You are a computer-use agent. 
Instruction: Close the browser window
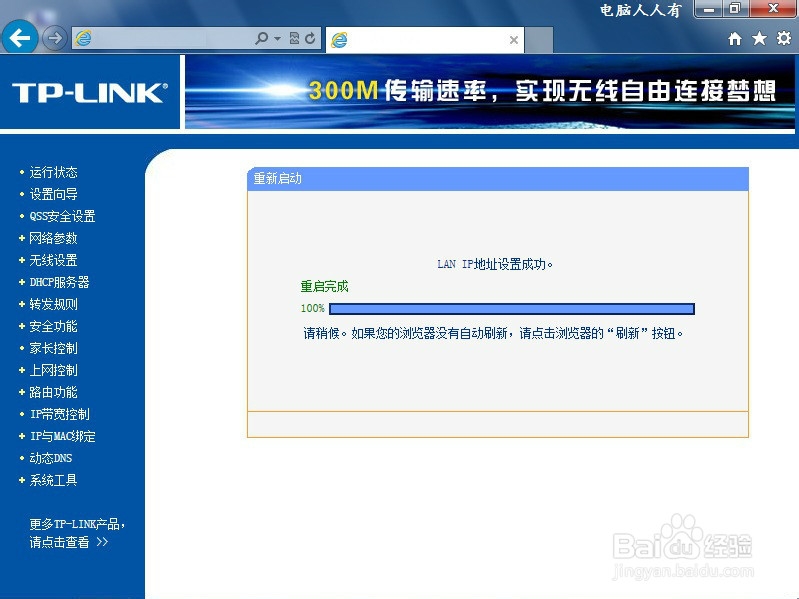point(773,9)
